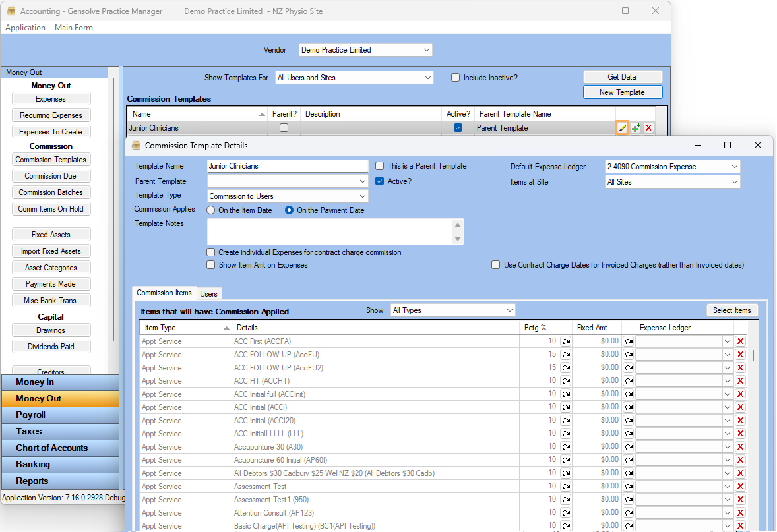Click fixed amount apply-arrow icon in ACC First row
Screen dimensions: 777x532
[x=628, y=341]
